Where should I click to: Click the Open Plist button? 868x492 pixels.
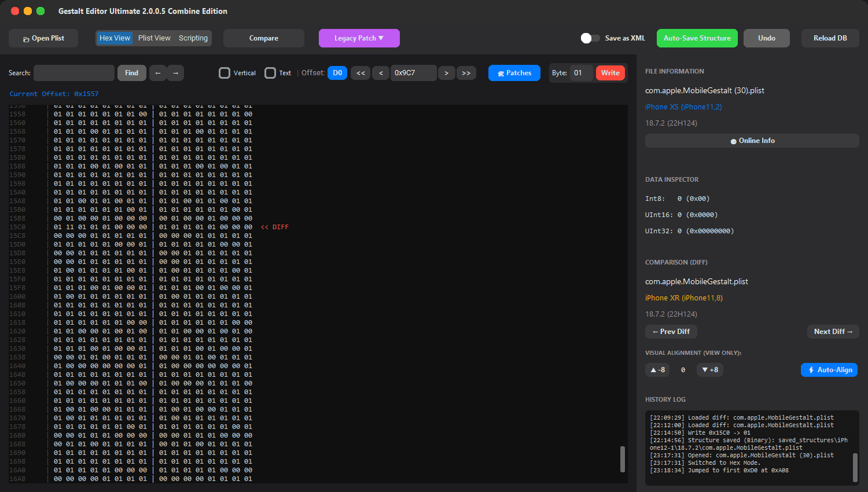pos(43,38)
